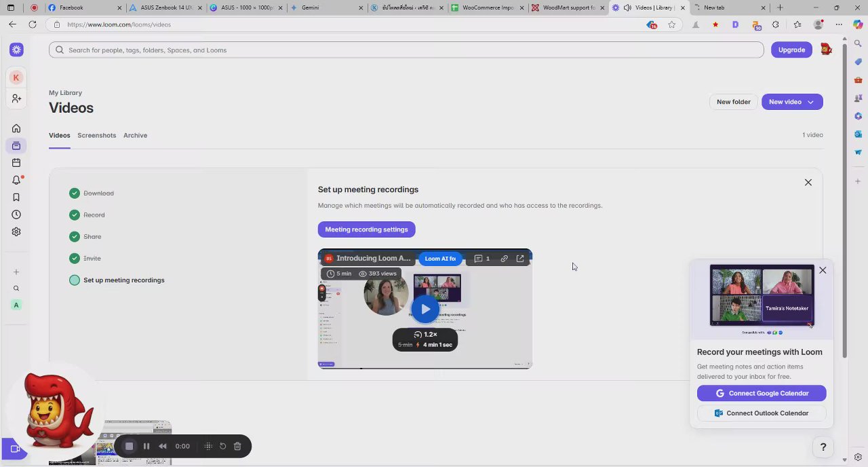Image resolution: width=868 pixels, height=467 pixels.
Task: Open Edge settings and more menu
Action: (x=839, y=24)
